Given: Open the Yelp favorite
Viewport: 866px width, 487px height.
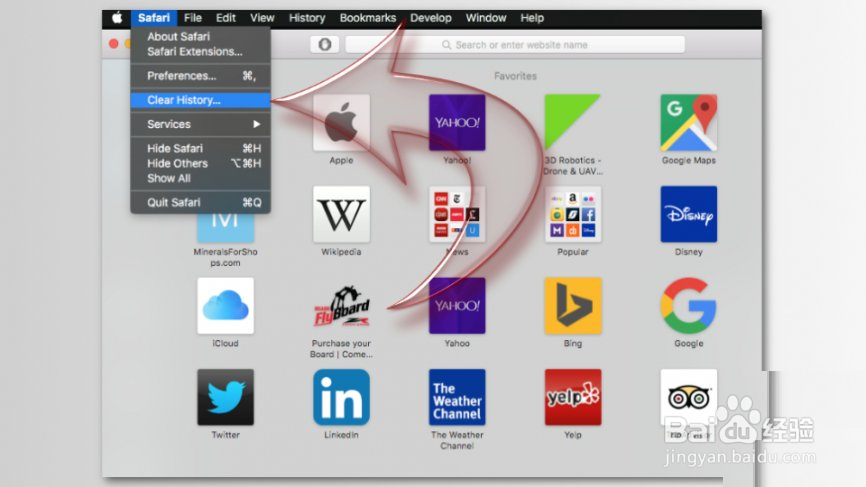Looking at the screenshot, I should pyautogui.click(x=573, y=398).
